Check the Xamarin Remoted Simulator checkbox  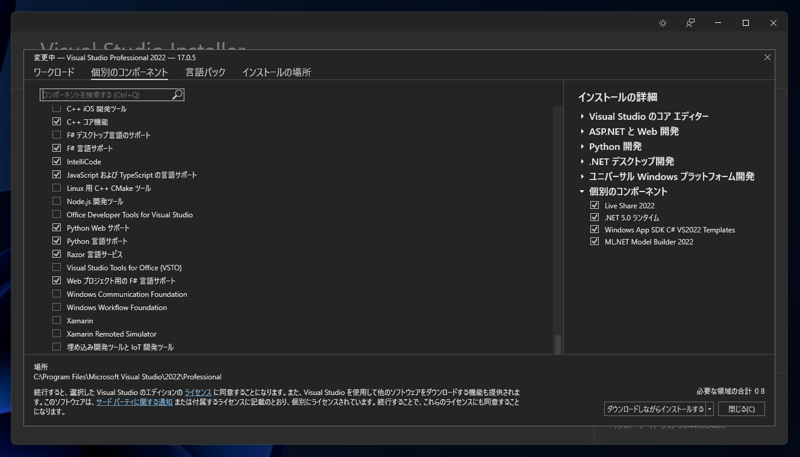57,334
